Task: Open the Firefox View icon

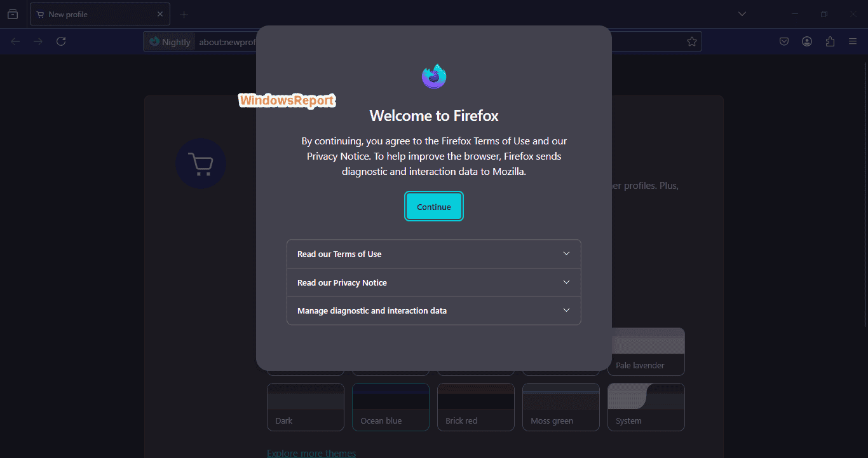Action: (x=13, y=14)
